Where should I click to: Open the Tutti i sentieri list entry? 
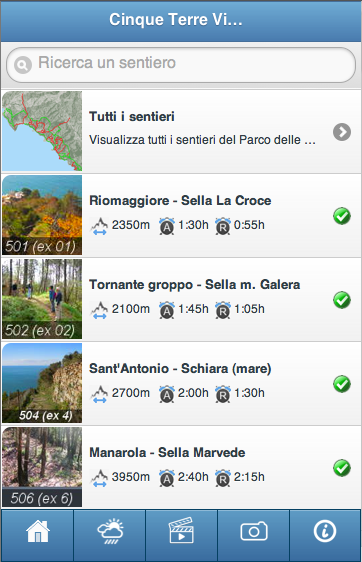tap(181, 132)
